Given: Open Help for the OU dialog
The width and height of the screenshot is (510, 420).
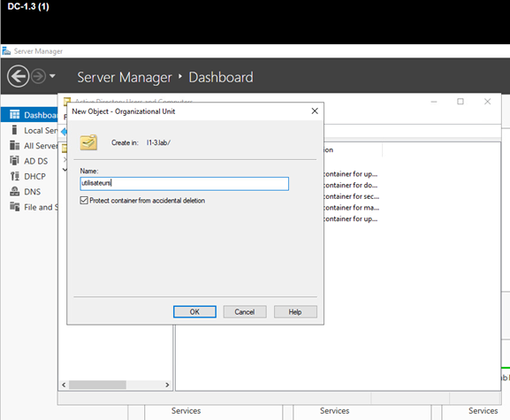Looking at the screenshot, I should (295, 311).
